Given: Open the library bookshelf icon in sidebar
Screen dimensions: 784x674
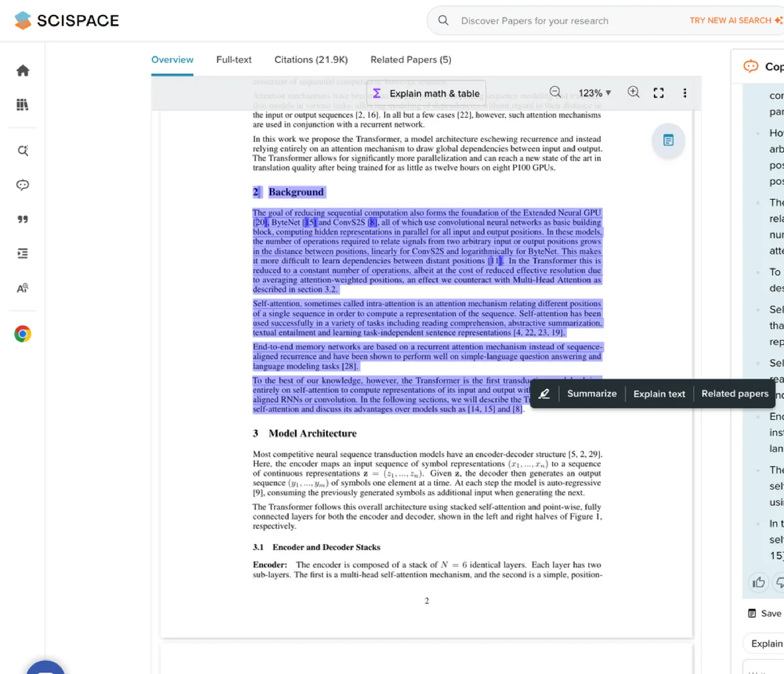Looking at the screenshot, I should tap(23, 104).
